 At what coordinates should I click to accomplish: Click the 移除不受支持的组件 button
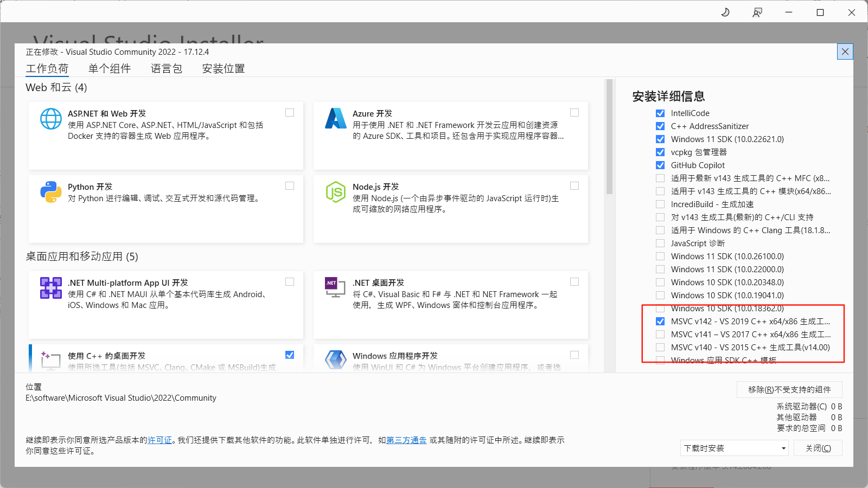tap(789, 390)
